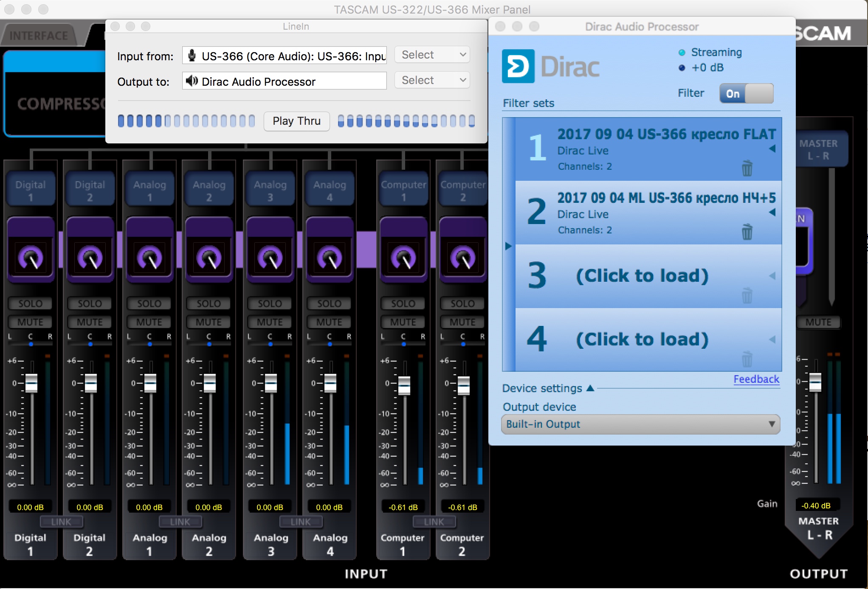This screenshot has height=589, width=868.
Task: Open the Built-in Output device dropdown
Action: click(x=640, y=424)
